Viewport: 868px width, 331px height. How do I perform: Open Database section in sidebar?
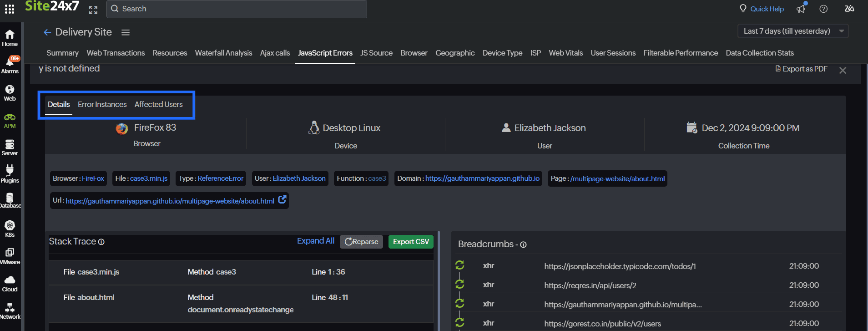10,200
